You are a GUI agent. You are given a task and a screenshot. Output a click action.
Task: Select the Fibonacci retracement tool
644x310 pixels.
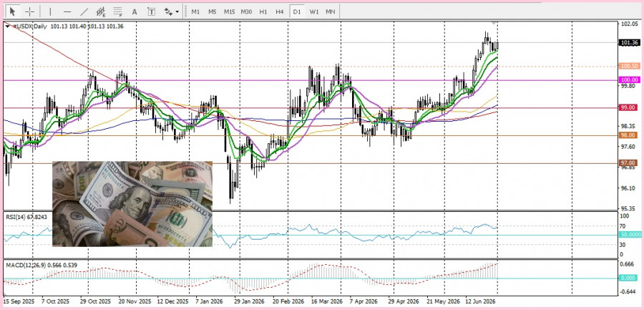(x=118, y=11)
